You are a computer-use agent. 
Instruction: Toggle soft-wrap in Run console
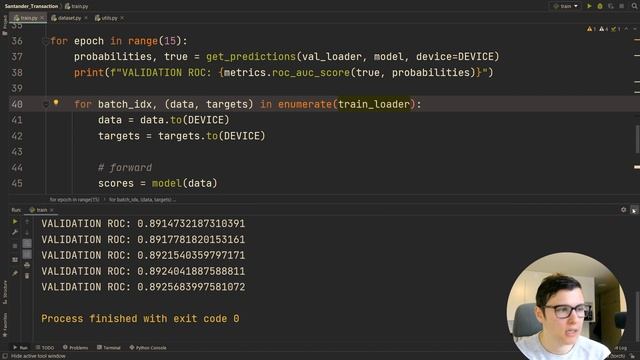[27, 244]
